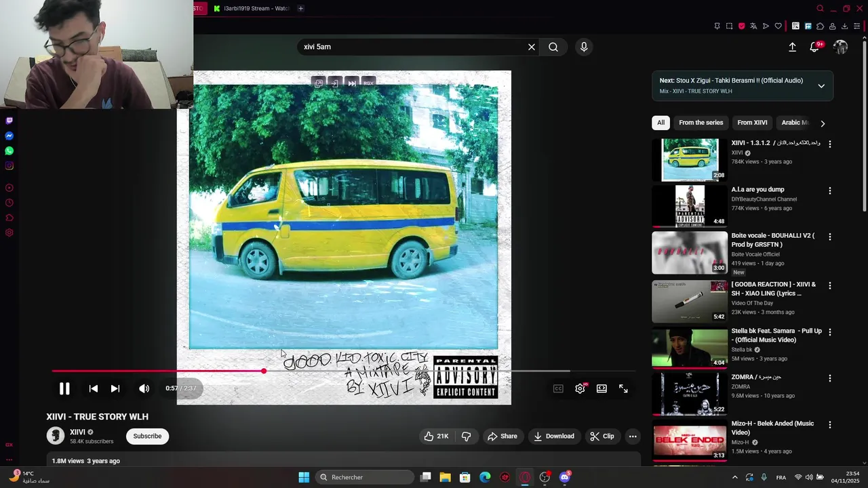868x488 pixels.
Task: Like the video with 21K likes
Action: pos(436,436)
